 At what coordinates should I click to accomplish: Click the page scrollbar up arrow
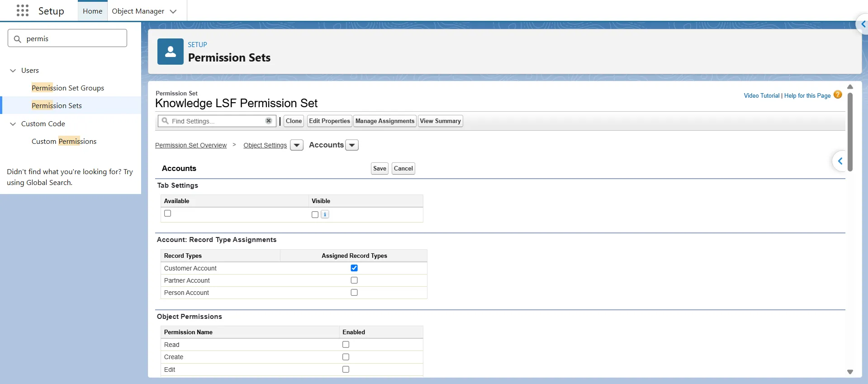click(x=850, y=86)
